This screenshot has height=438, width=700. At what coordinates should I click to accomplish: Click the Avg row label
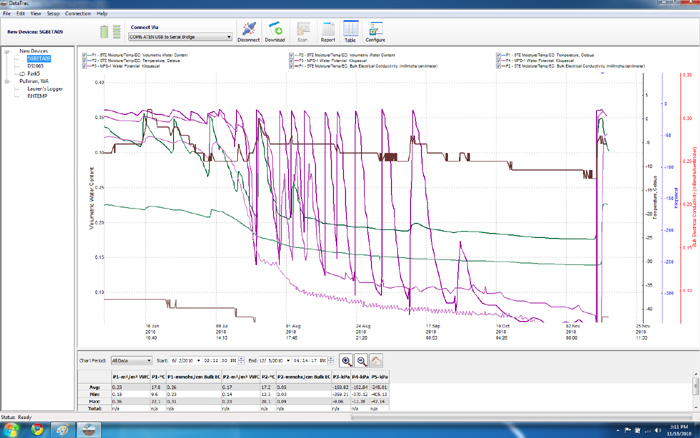pyautogui.click(x=94, y=387)
